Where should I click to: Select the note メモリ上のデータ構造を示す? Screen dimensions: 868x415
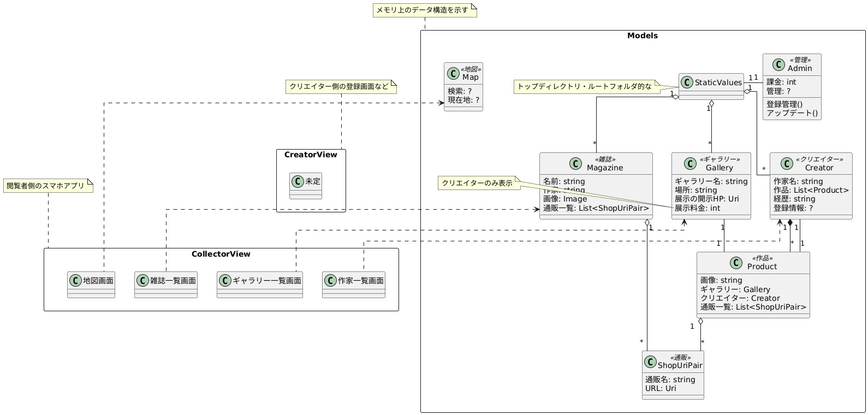click(425, 10)
